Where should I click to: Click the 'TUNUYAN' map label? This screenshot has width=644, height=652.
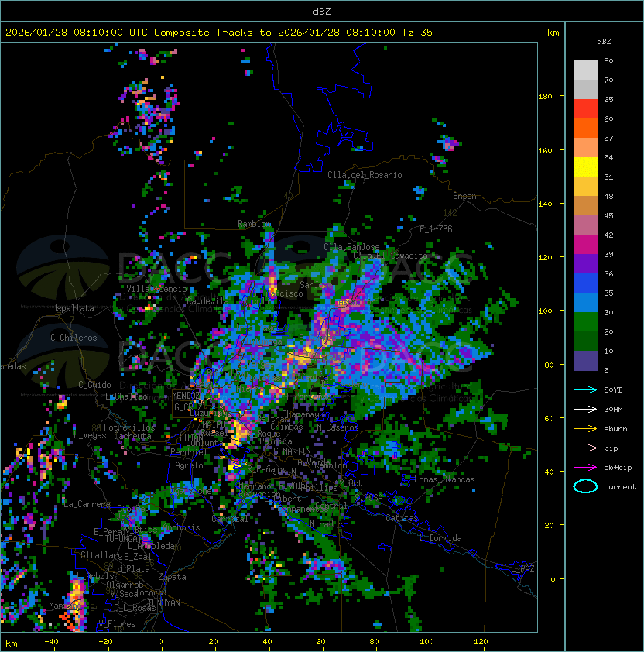tap(164, 603)
